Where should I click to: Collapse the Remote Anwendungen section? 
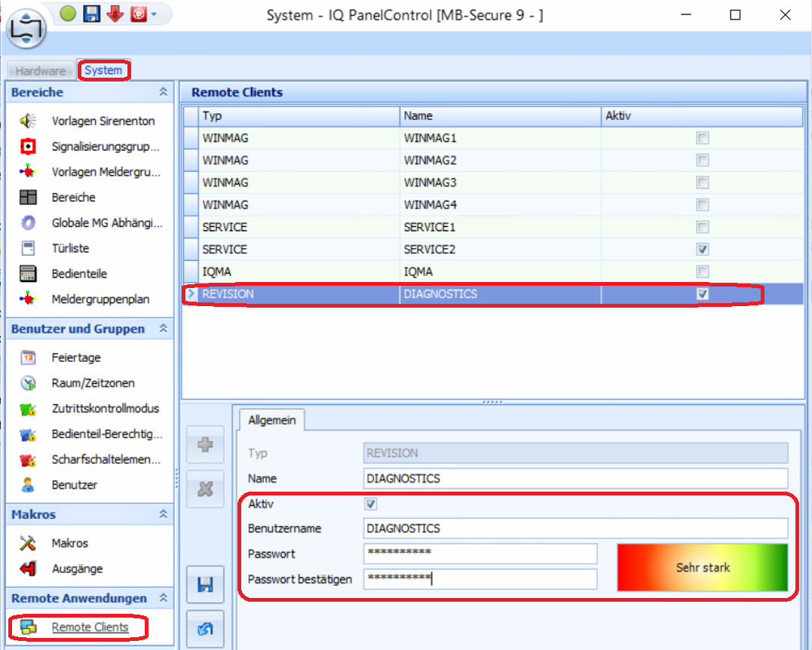163,598
